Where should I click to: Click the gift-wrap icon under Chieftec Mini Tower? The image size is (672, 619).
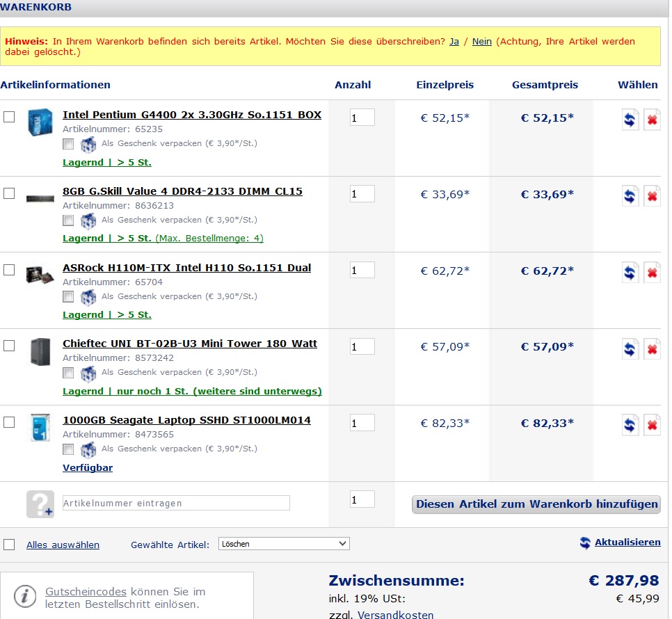tap(88, 373)
